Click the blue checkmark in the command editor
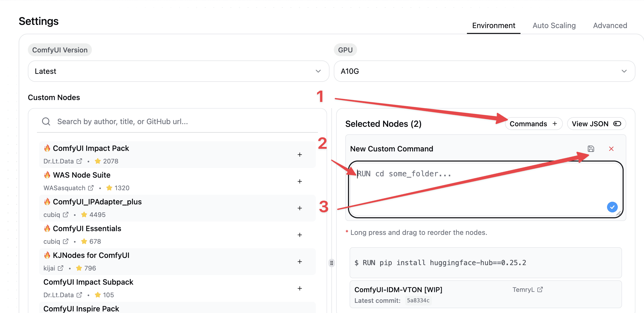This screenshot has height=313, width=644. click(612, 207)
